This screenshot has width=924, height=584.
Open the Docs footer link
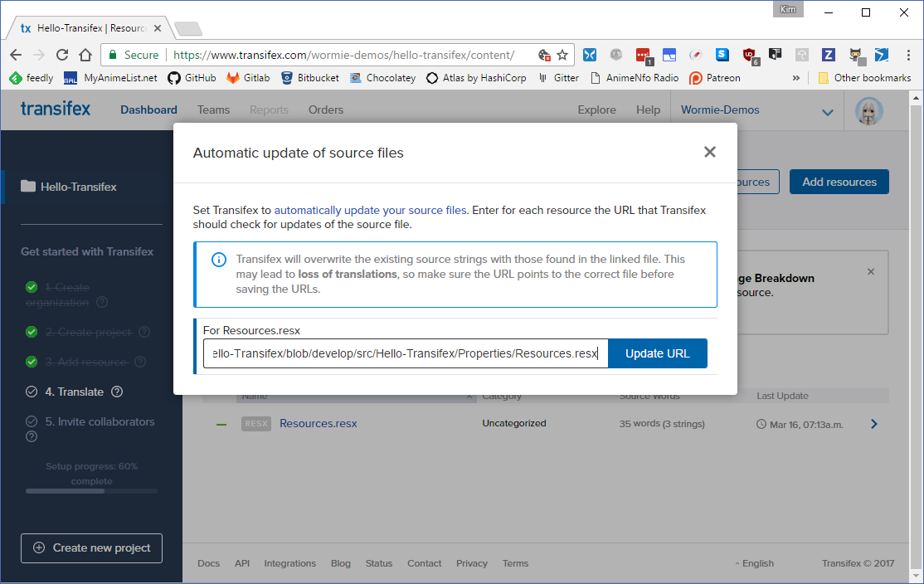(209, 563)
